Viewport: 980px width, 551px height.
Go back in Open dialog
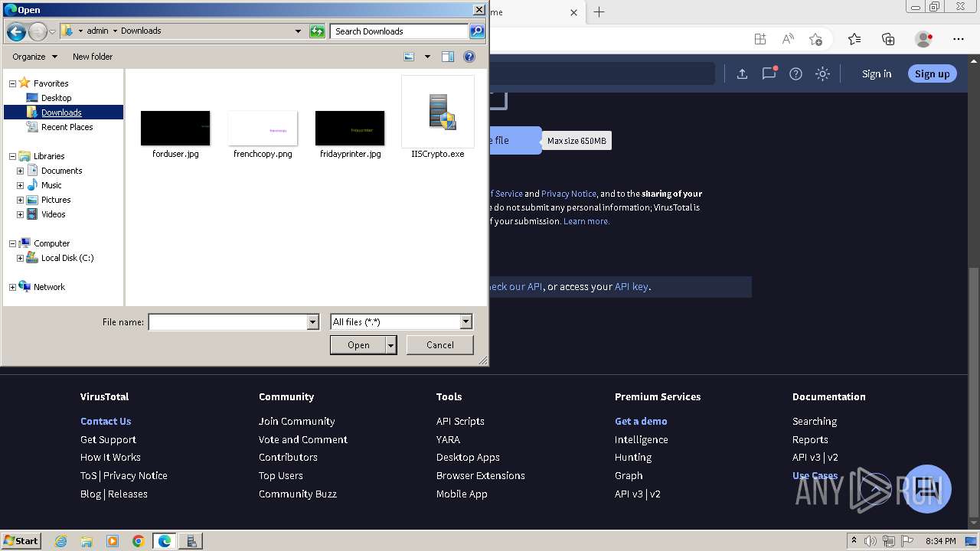(x=16, y=31)
